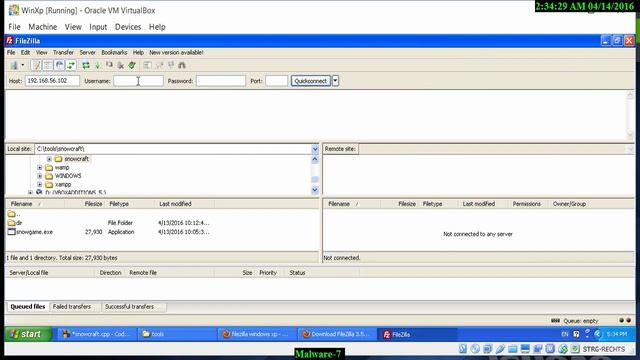
Task: Select snowgame.exe in local file list
Action: (x=31, y=232)
